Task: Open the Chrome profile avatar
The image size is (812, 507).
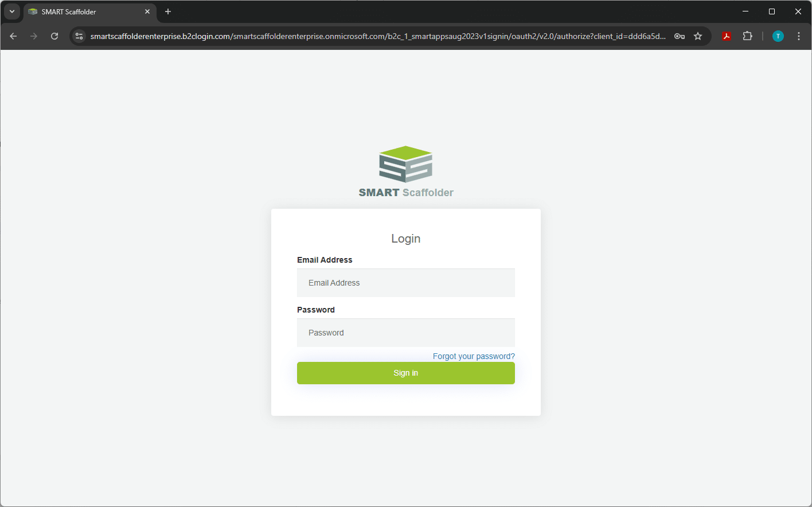Action: [x=778, y=36]
